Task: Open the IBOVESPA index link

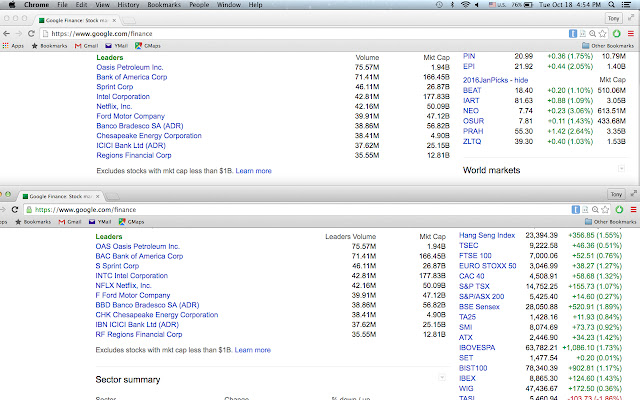Action: [x=477, y=348]
